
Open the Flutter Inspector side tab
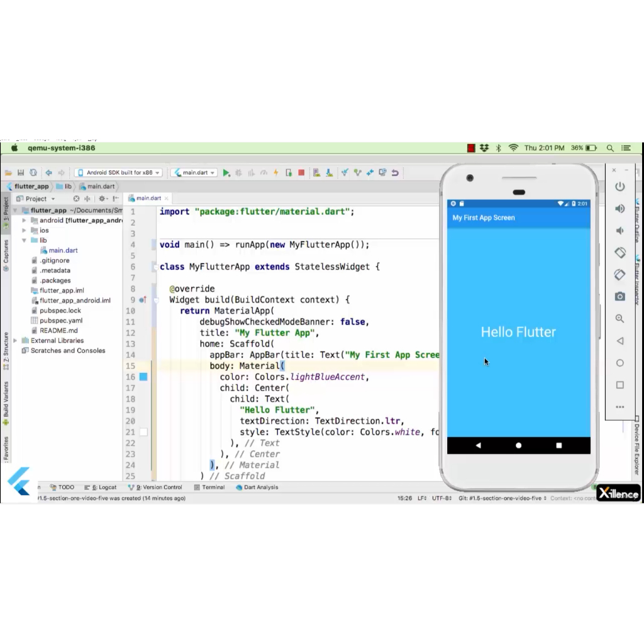point(638,280)
